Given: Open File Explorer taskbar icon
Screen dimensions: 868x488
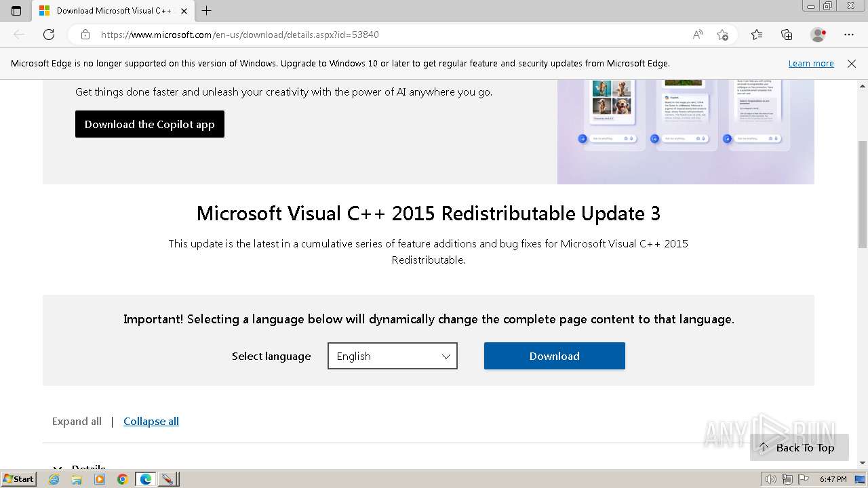Looking at the screenshot, I should point(77,479).
